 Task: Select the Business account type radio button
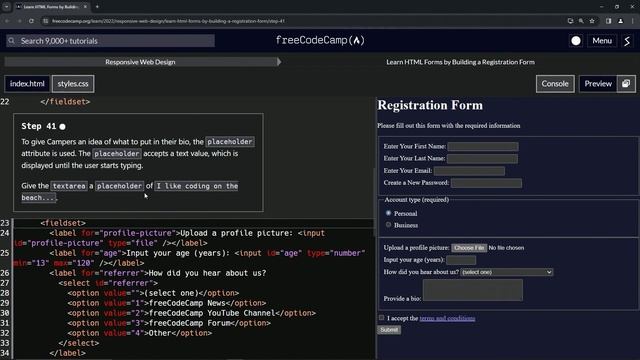click(x=388, y=224)
